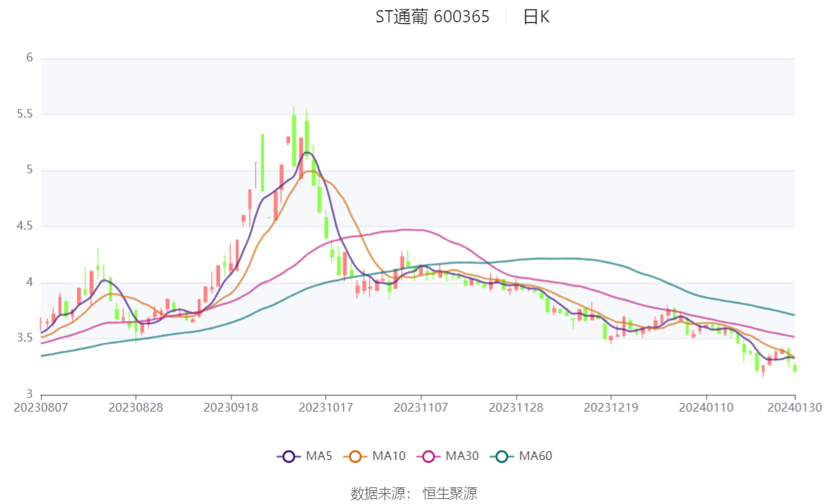Click y-axis value 4

tap(30, 283)
